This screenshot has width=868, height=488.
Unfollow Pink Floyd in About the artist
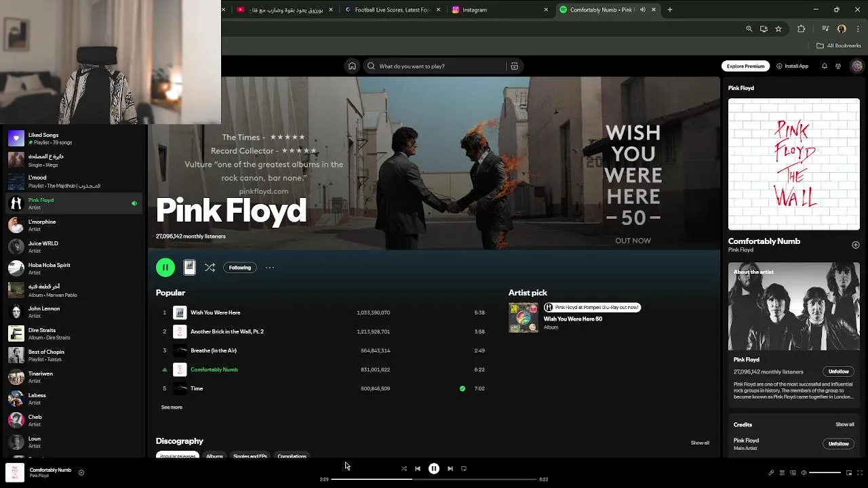pos(838,371)
